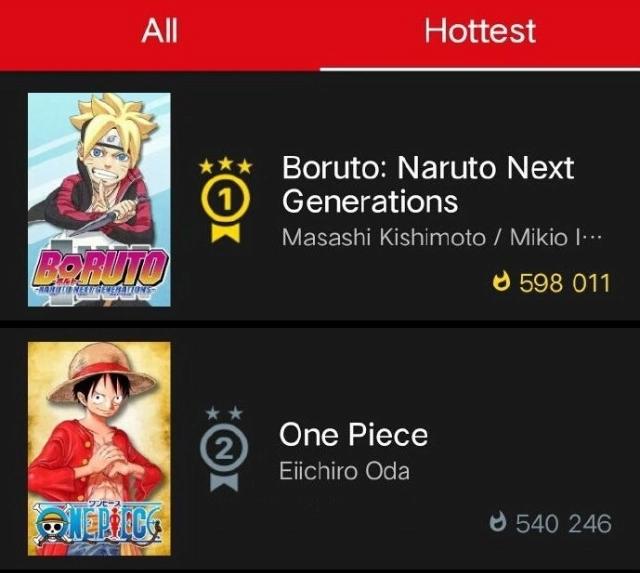Click the 540 246 popularity count

coord(562,523)
